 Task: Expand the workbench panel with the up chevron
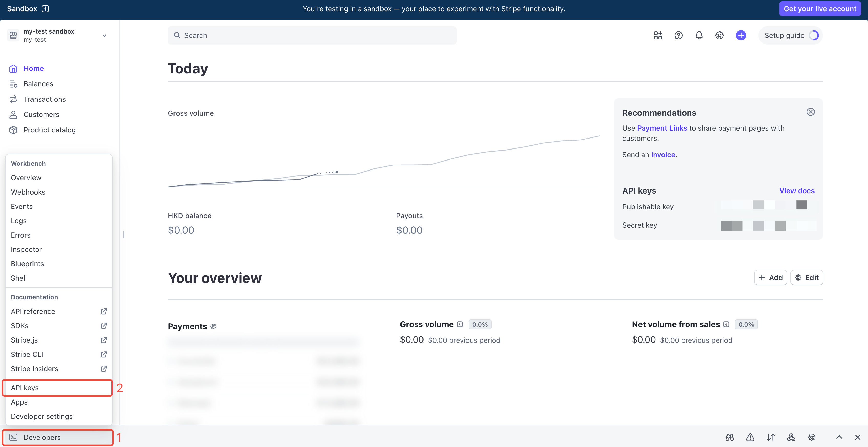839,437
